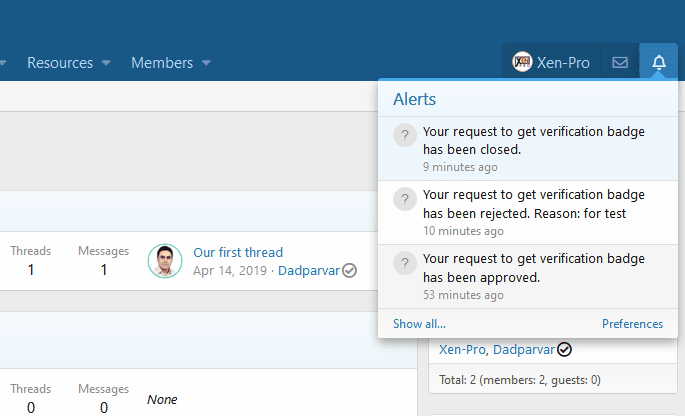Open the envelope conversations icon
The width and height of the screenshot is (685, 416).
(x=620, y=63)
